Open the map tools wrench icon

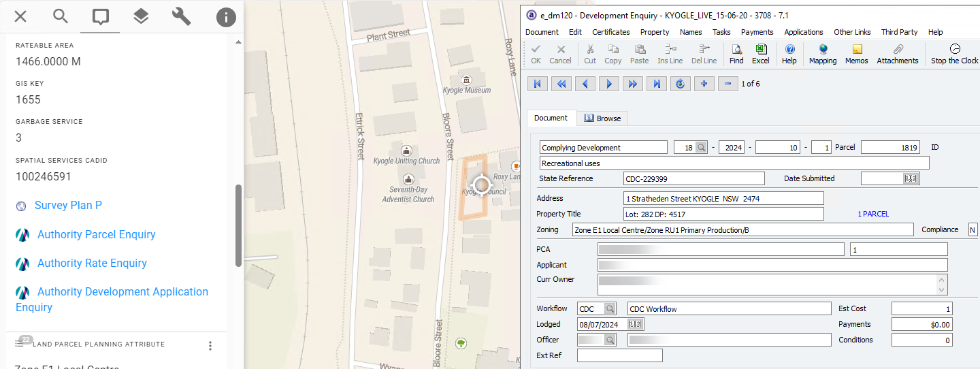[x=182, y=16]
